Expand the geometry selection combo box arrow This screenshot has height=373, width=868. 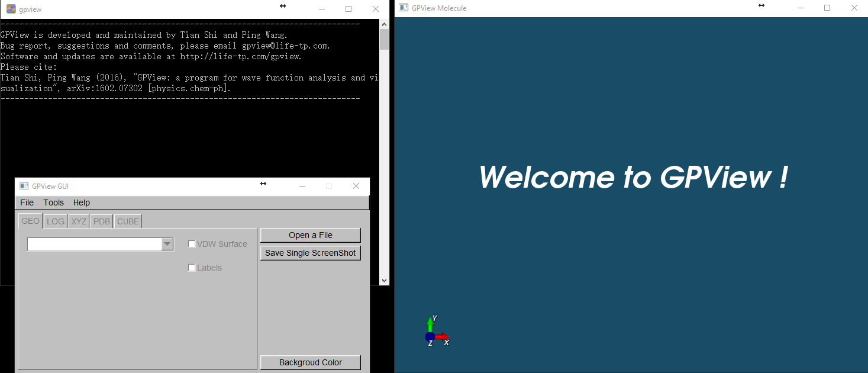pyautogui.click(x=167, y=244)
